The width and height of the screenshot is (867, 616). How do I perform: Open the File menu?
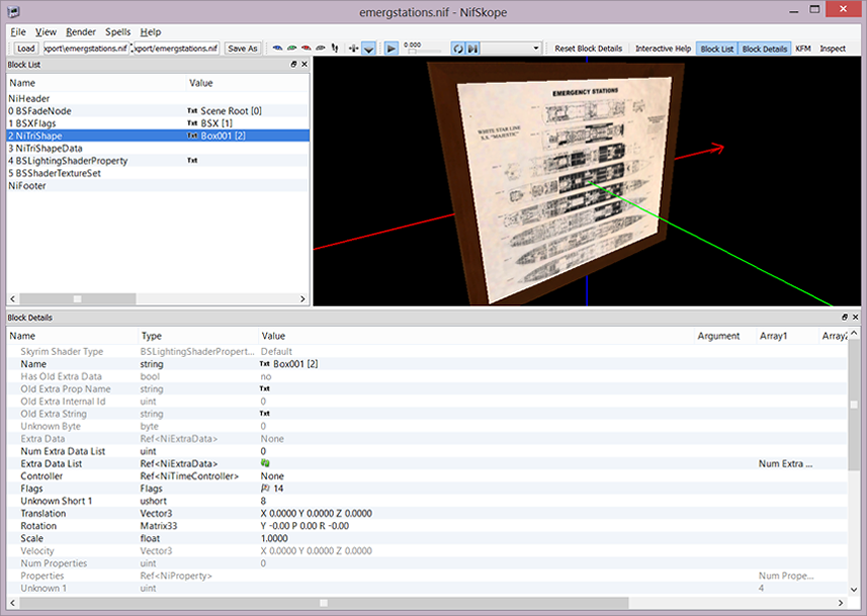(18, 32)
